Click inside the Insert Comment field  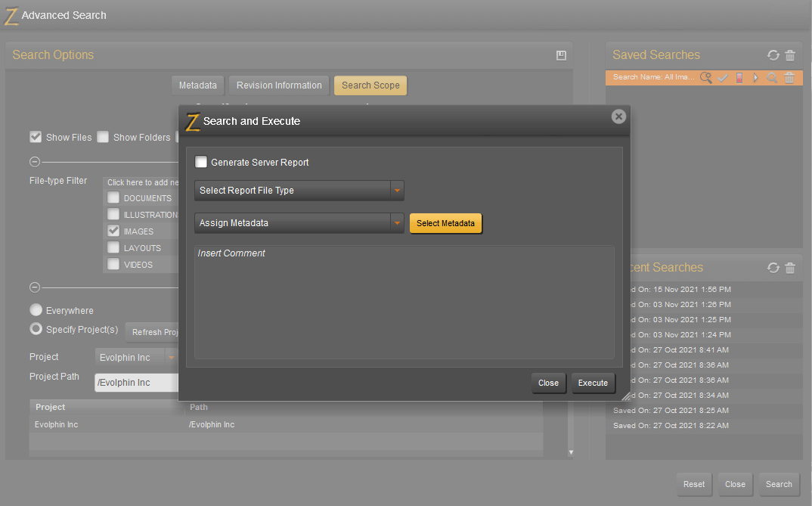click(404, 303)
